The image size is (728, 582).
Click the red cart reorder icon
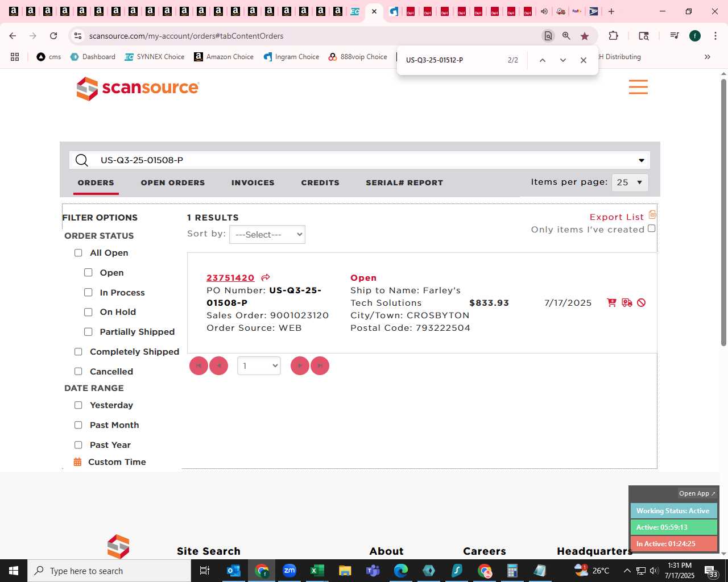pyautogui.click(x=611, y=302)
